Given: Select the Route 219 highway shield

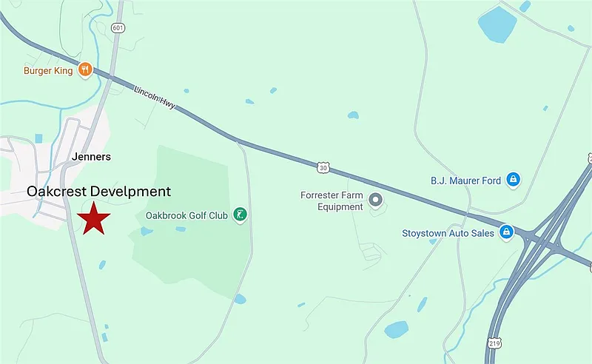Looking at the screenshot, I should pos(494,343).
